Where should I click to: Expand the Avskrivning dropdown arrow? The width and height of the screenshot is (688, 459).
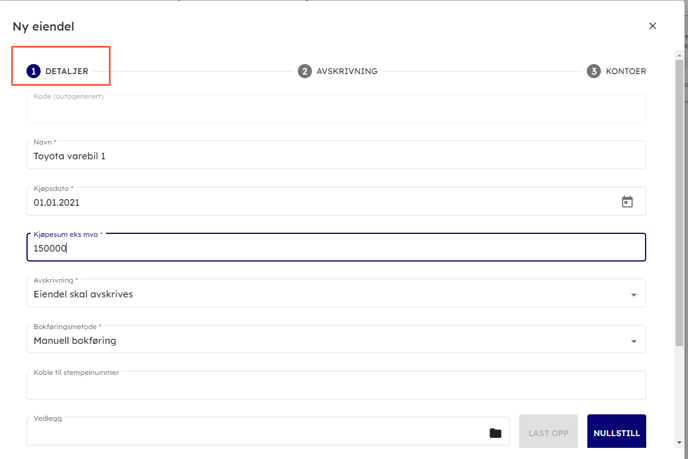pyautogui.click(x=633, y=295)
